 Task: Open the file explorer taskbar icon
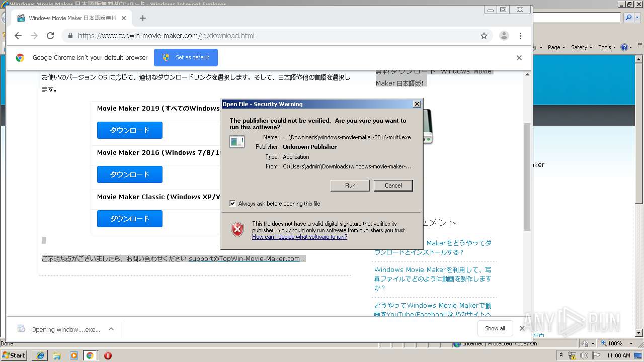57,355
